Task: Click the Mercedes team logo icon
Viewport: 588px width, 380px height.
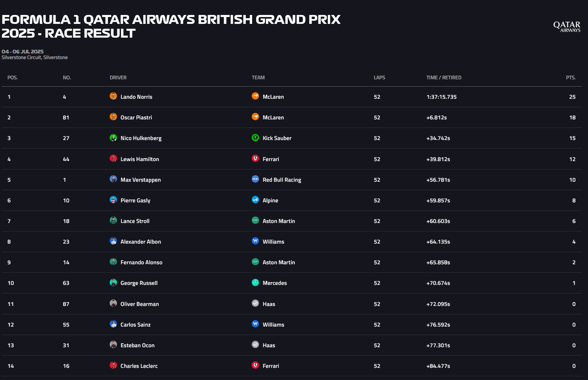Action: click(255, 282)
